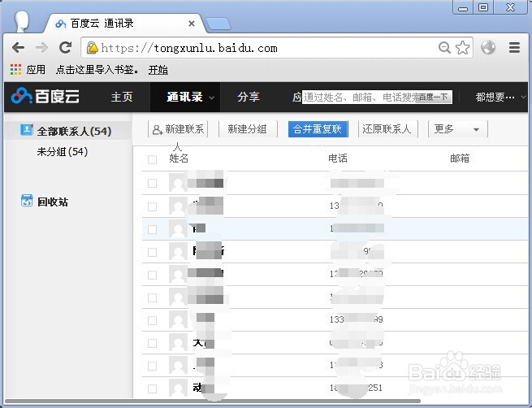Image resolution: width=532 pixels, height=408 pixels.
Task: Click the browser forward arrow
Action: point(41,47)
